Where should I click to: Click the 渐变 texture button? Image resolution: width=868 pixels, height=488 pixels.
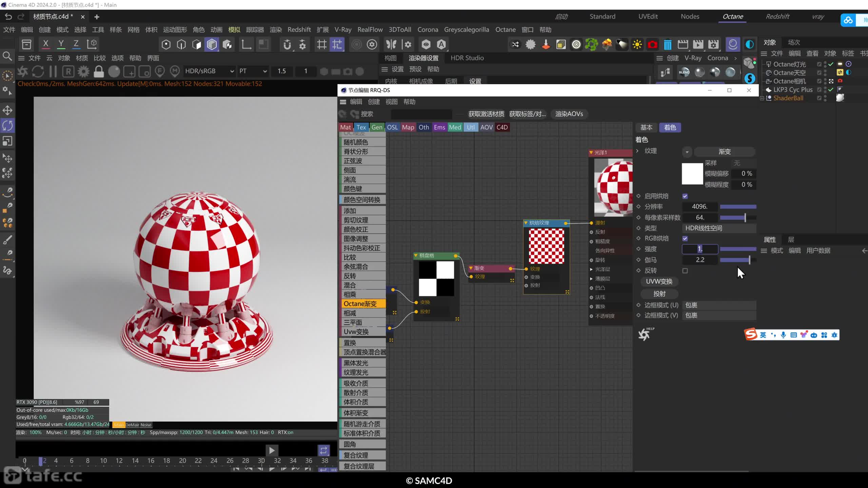[x=725, y=152]
